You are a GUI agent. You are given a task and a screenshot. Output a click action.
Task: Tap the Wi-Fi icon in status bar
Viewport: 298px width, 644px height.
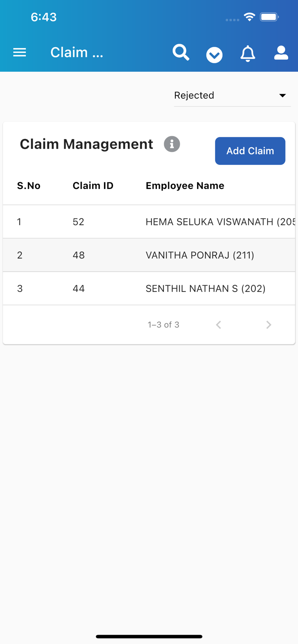pos(250,17)
